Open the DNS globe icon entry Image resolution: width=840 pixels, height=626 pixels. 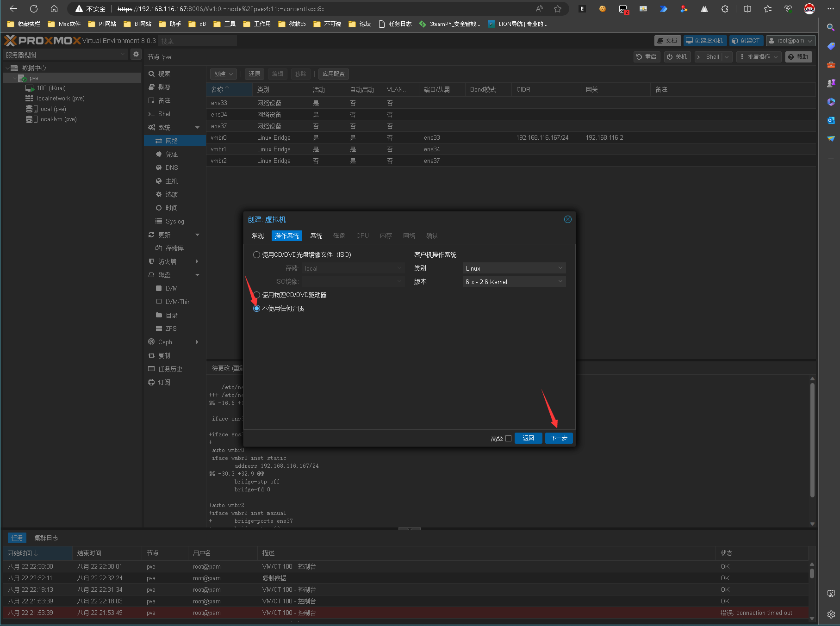point(159,168)
